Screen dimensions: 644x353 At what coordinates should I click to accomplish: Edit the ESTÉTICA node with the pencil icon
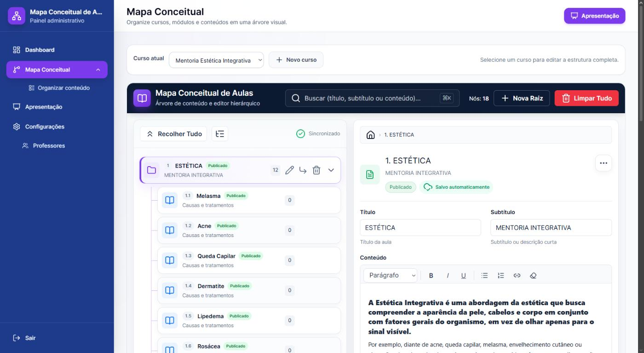tap(289, 170)
